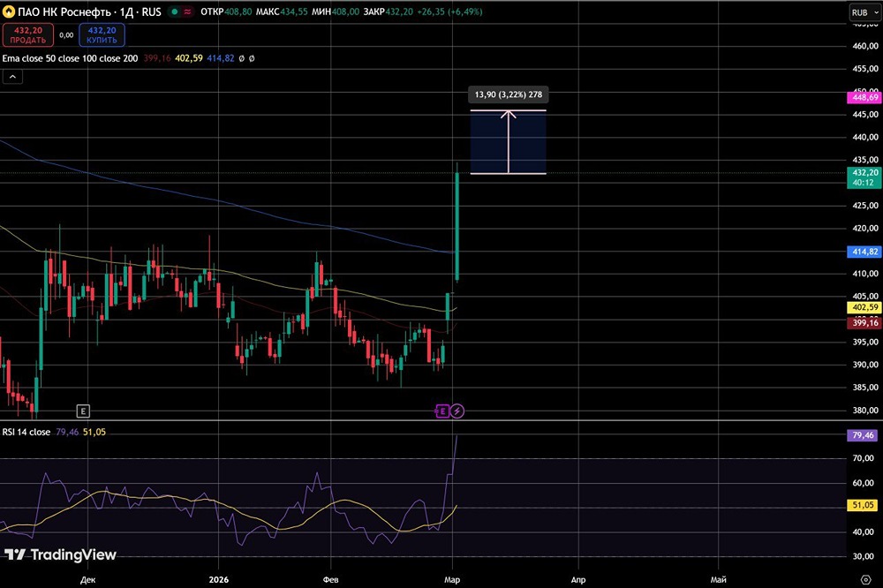The height and width of the screenshot is (588, 883).
Task: Click the Май label on the time axis
Action: tap(718, 579)
